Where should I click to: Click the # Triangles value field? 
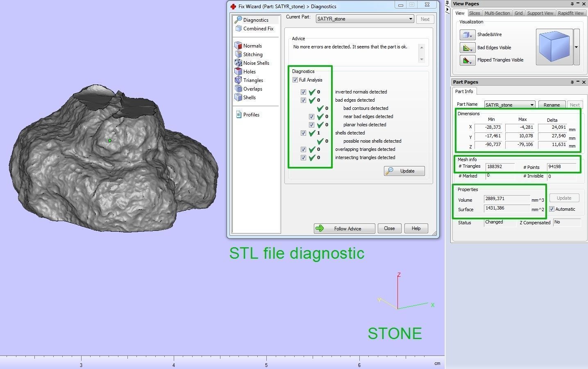(500, 167)
